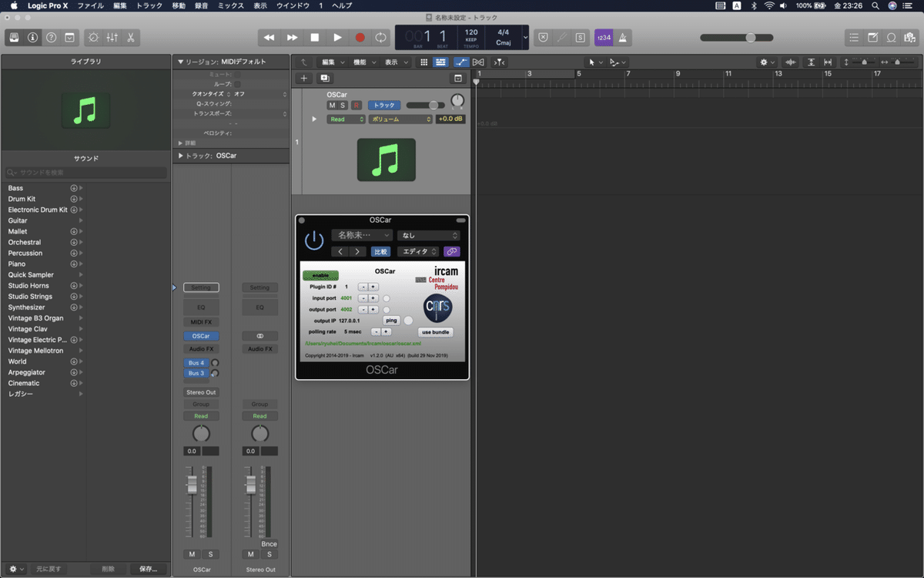924x578 pixels.
Task: Toggle the Solo S button in control bar
Action: pyautogui.click(x=580, y=37)
